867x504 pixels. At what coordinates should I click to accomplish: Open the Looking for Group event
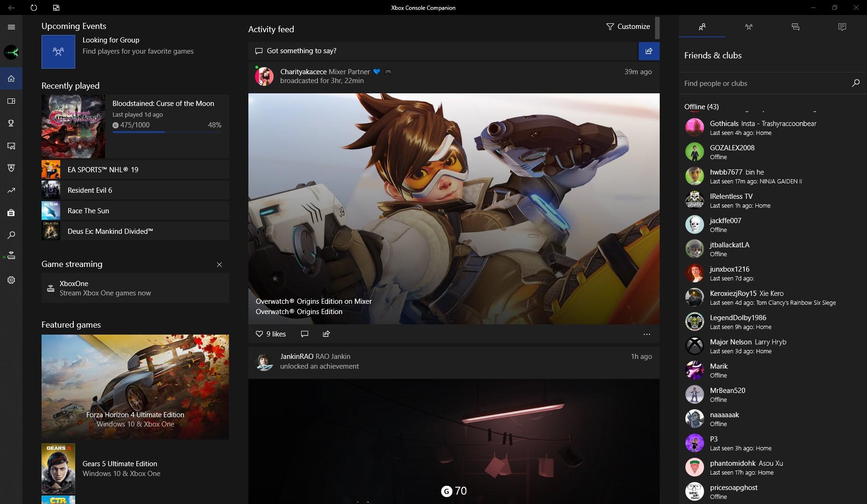coord(135,52)
